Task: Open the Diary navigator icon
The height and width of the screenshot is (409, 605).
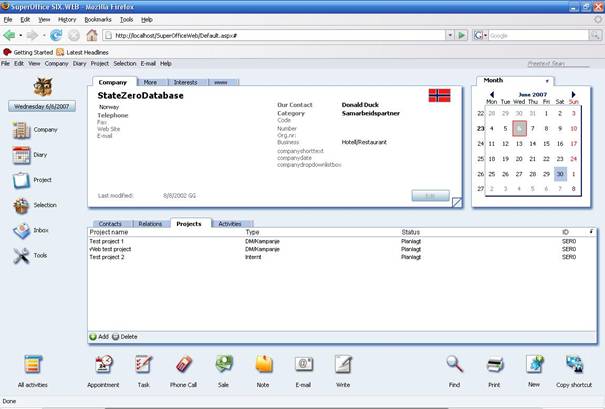Action: 21,155
